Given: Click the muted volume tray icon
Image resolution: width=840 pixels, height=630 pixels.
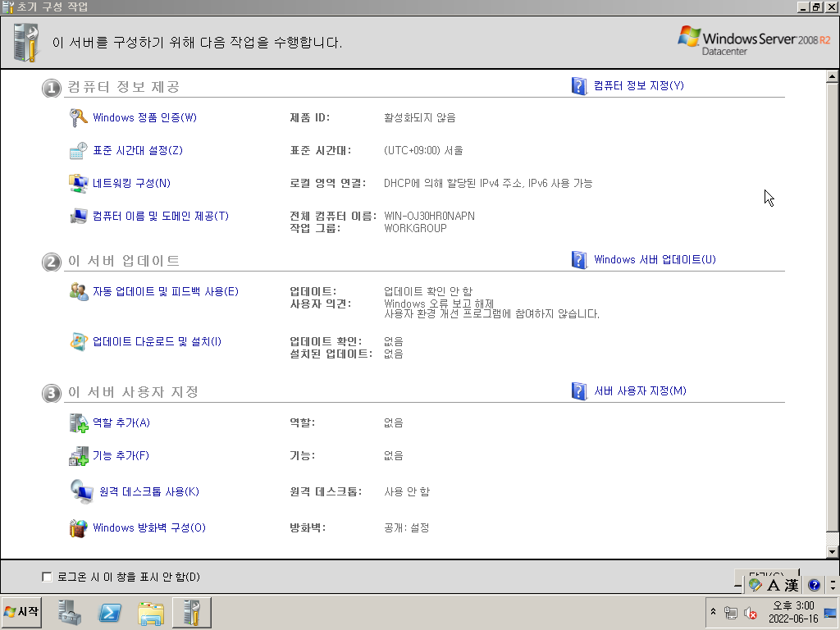Looking at the screenshot, I should click(x=750, y=613).
